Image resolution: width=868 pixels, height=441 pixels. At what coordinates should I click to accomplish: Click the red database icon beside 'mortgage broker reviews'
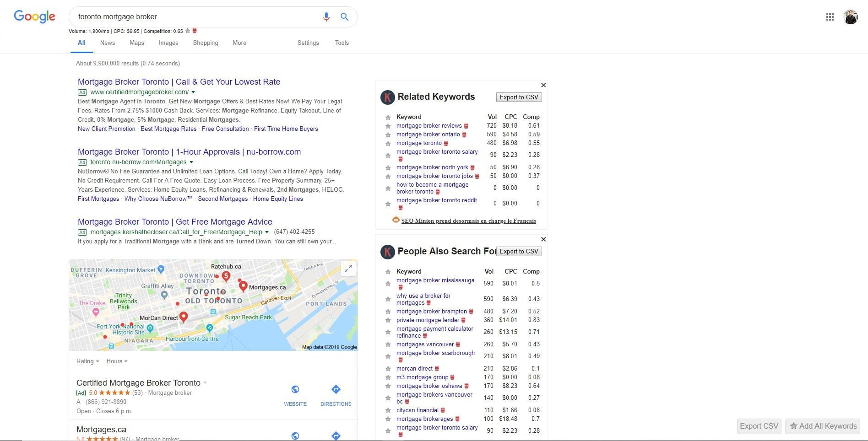point(467,126)
